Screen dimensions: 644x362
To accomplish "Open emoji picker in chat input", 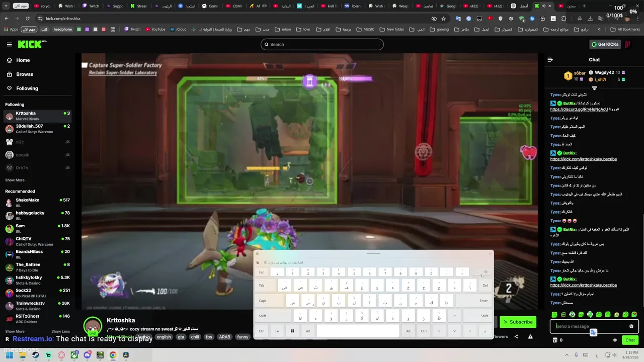I will click(x=631, y=326).
